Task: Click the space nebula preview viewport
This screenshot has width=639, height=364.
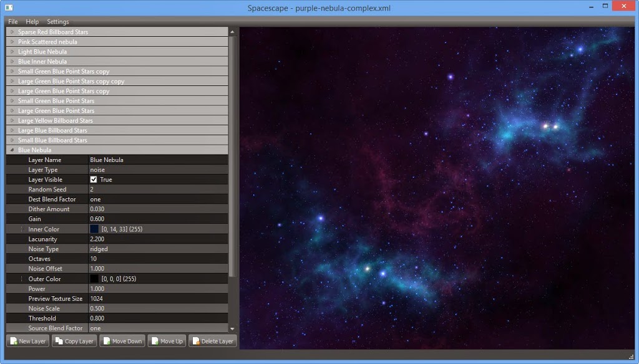Action: [x=436, y=188]
